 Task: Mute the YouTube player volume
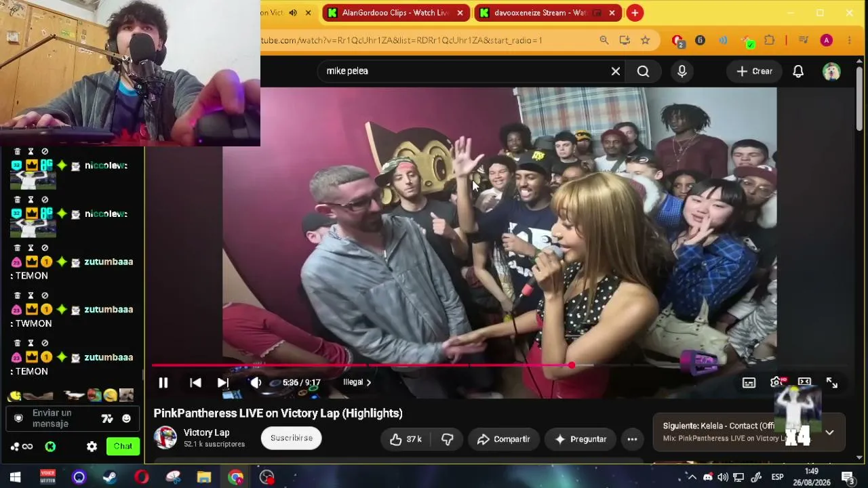point(256,383)
